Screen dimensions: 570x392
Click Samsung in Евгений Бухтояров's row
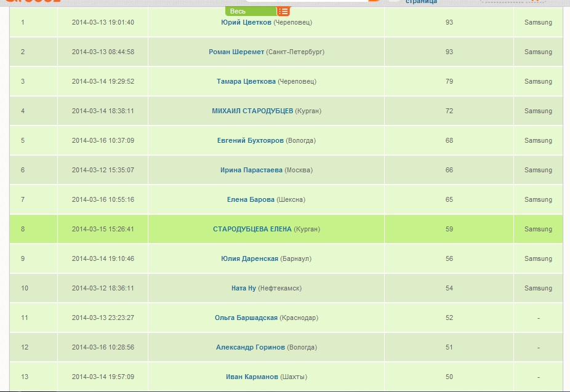tap(538, 140)
